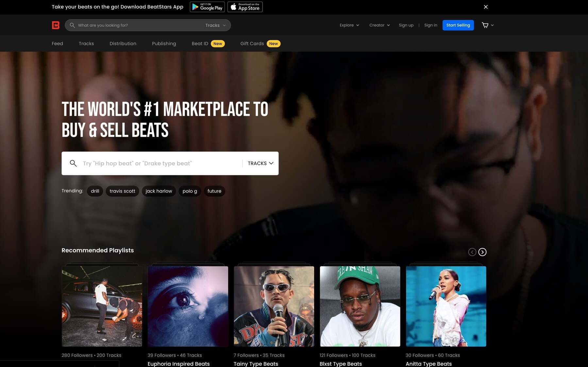Screen dimensions: 588x367
Task: Open the TRACKS filter in the hero search
Action: (260, 163)
